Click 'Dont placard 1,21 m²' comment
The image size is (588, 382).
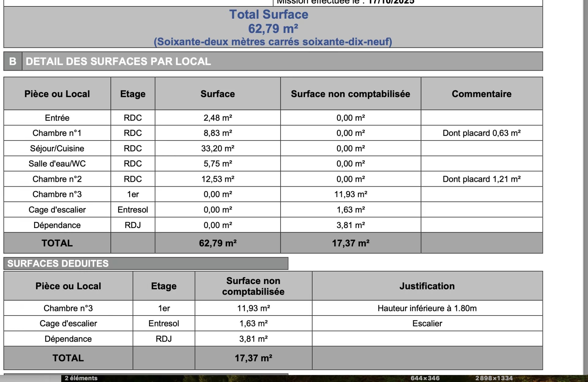[481, 179]
